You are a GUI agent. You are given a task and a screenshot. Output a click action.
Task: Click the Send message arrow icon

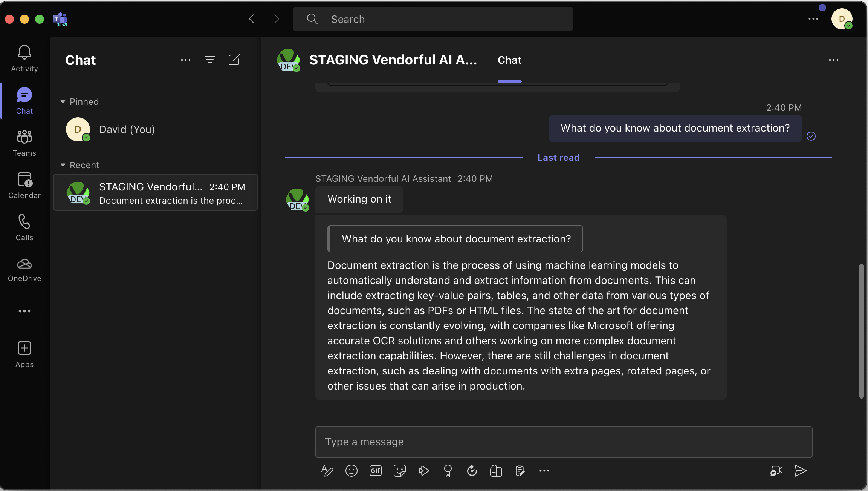click(x=800, y=471)
